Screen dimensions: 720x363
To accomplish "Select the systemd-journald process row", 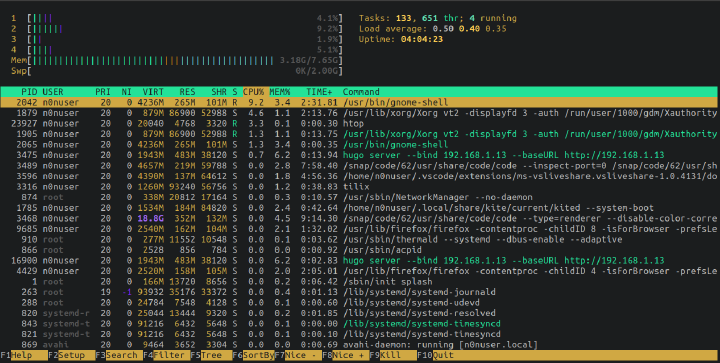I will coord(359,292).
